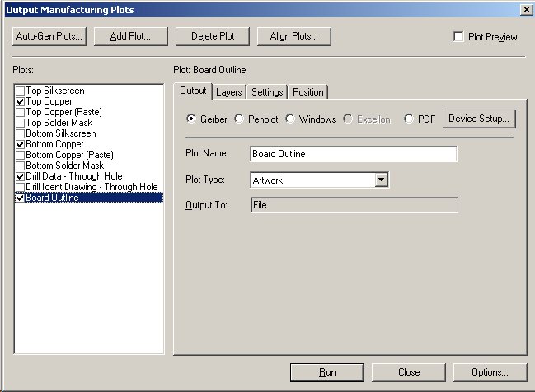Click the Auto-Gen Plots button
Screen dimensions: 535x392
(x=49, y=36)
